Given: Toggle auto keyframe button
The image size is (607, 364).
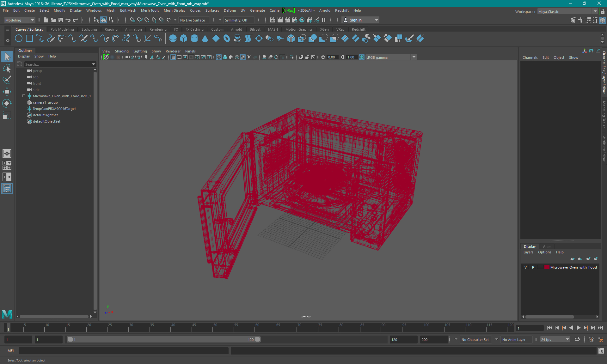Looking at the screenshot, I should [591, 339].
